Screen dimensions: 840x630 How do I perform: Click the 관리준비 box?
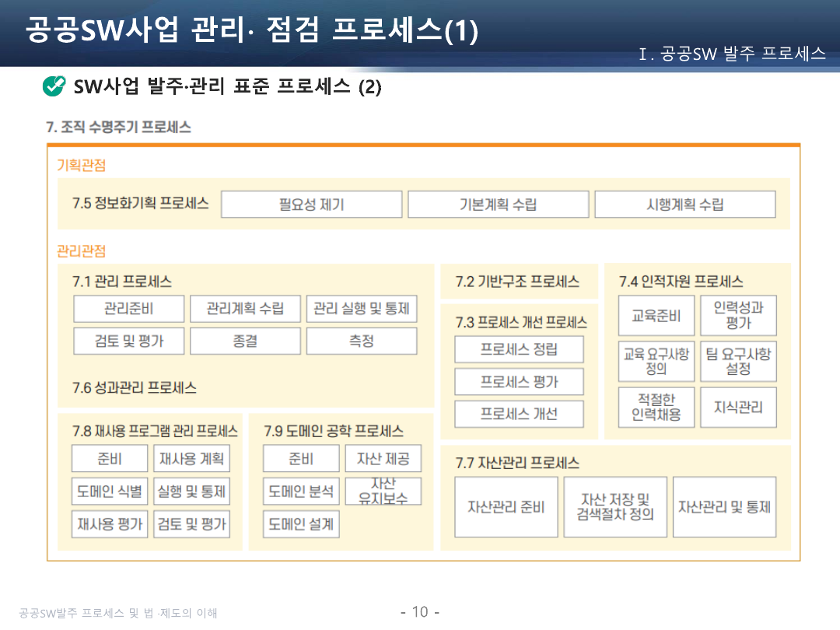tap(128, 309)
